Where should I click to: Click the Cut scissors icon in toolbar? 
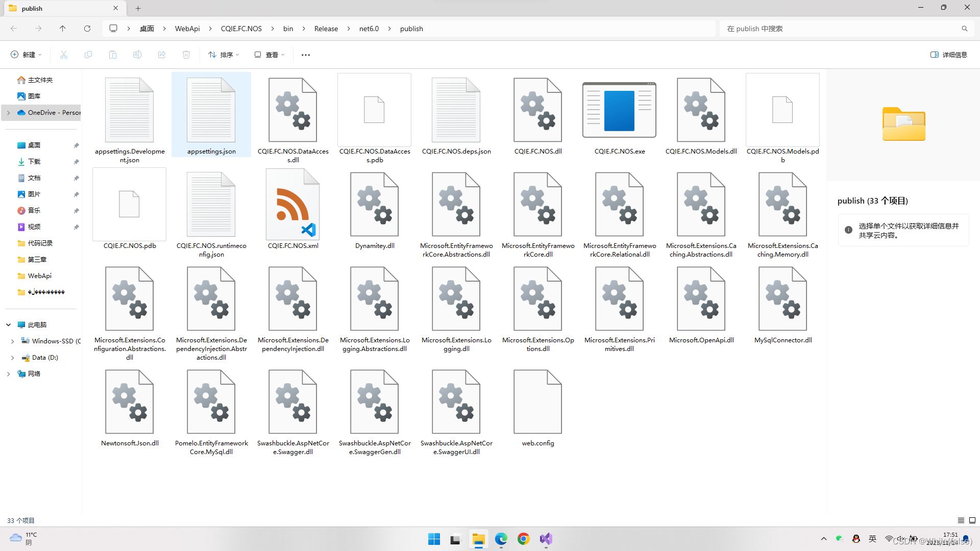tap(64, 55)
